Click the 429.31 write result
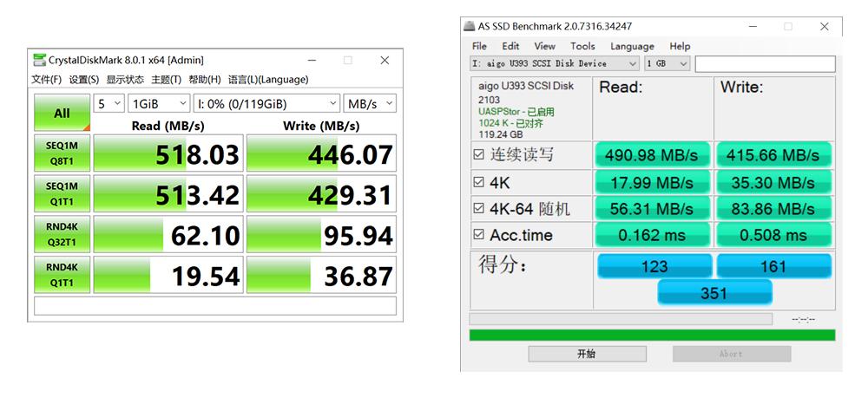868x404 pixels. click(x=322, y=193)
